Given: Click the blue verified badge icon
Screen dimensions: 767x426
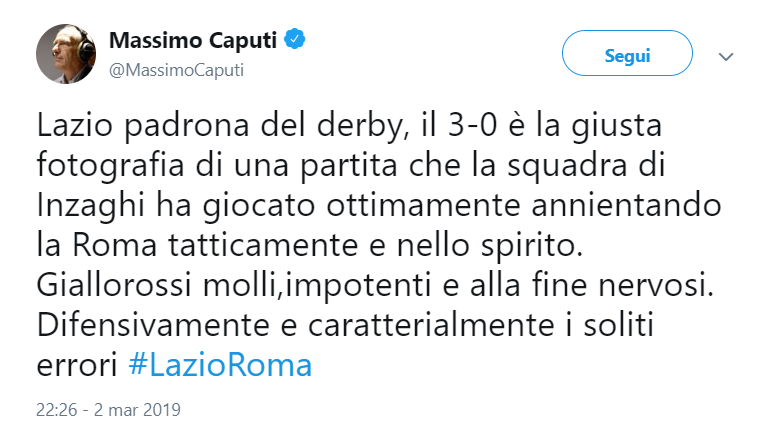Looking at the screenshot, I should 294,41.
